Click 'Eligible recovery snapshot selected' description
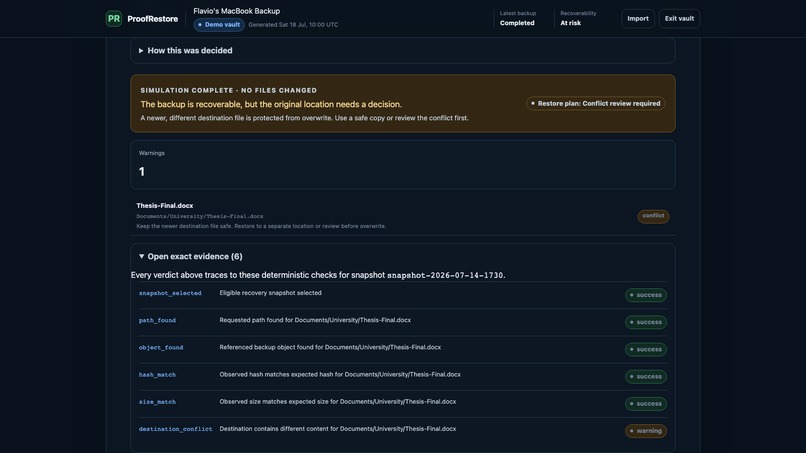The image size is (806, 453). click(270, 293)
